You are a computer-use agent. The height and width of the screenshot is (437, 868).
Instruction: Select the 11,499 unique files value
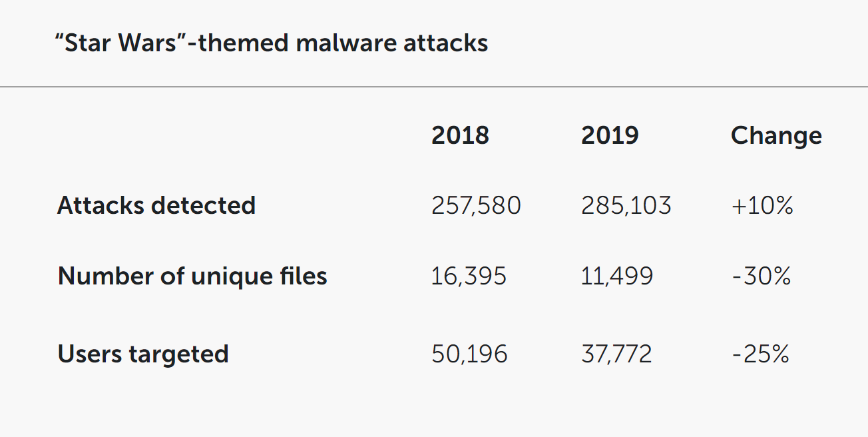coord(617,276)
